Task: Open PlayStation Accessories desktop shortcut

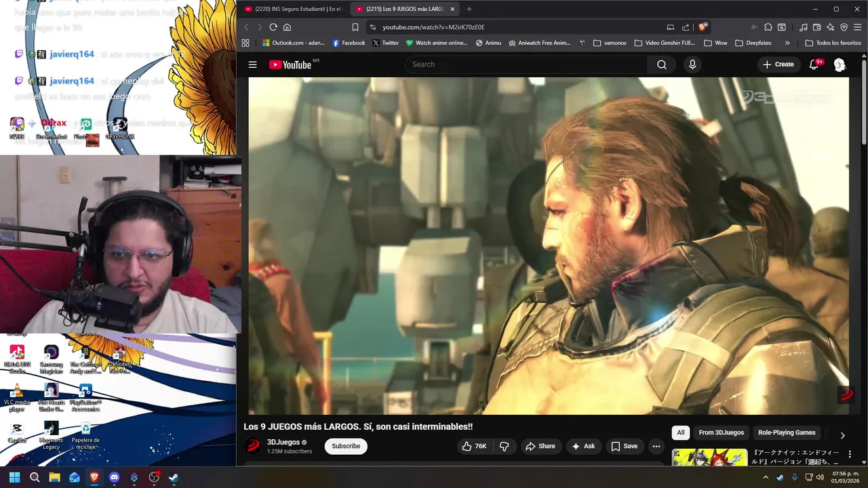Action: point(85,398)
